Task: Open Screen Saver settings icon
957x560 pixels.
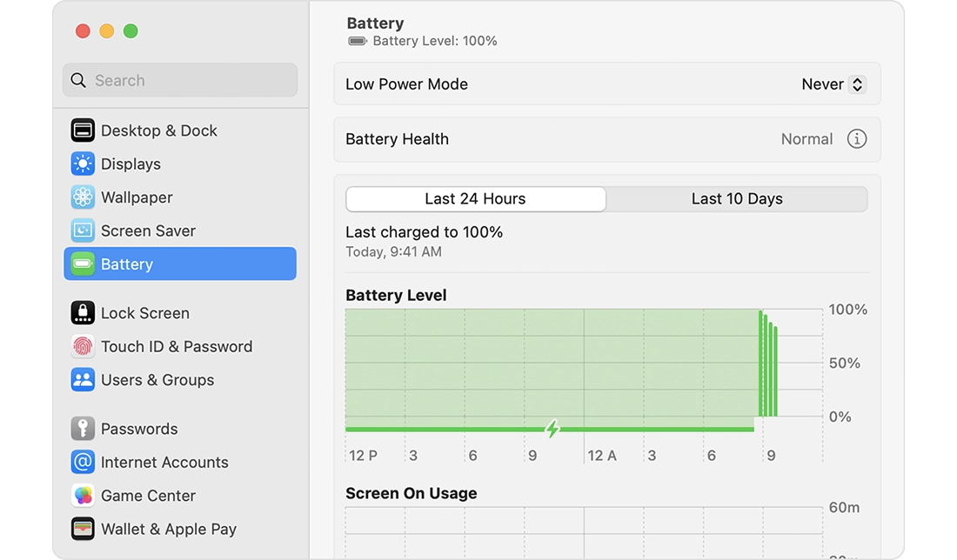Action: pos(83,230)
